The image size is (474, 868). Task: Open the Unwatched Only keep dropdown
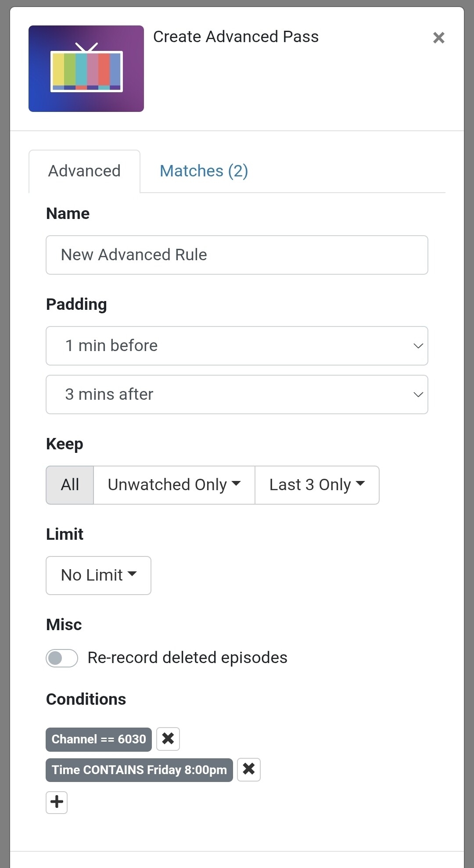(174, 485)
